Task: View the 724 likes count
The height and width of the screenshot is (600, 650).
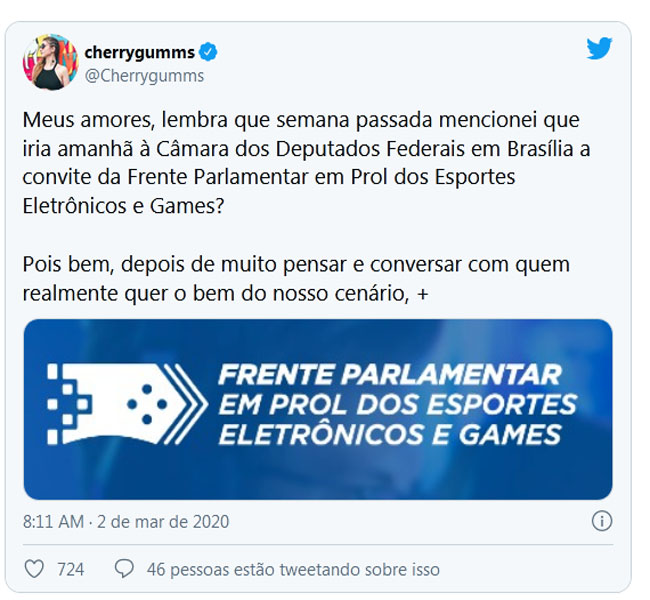Action: point(70,569)
